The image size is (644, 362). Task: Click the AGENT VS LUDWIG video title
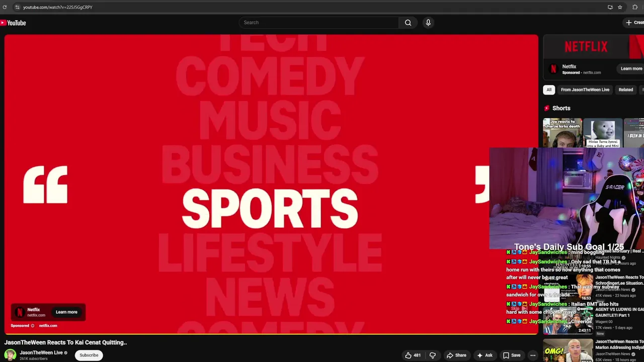(619, 312)
